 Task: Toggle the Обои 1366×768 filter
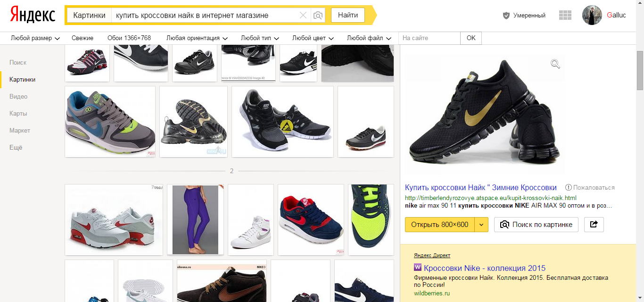[129, 38]
